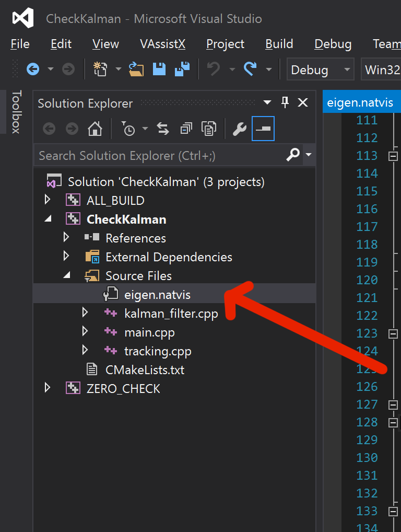Screen dimensions: 401x532
Task: Pin the Solution Explorer panel
Action: 285,102
